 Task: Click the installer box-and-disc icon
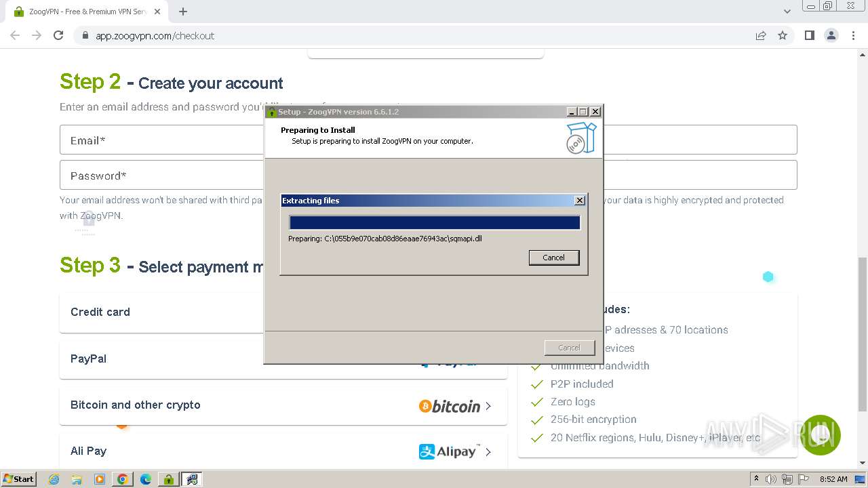click(x=581, y=138)
